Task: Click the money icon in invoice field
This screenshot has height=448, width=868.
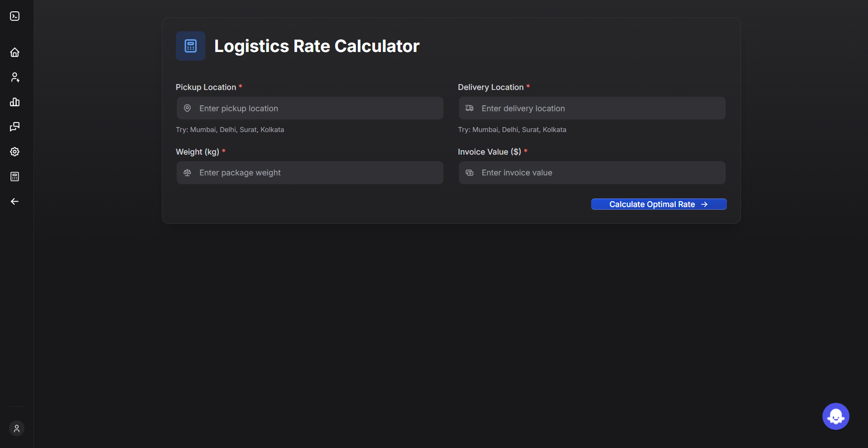Action: [x=470, y=173]
